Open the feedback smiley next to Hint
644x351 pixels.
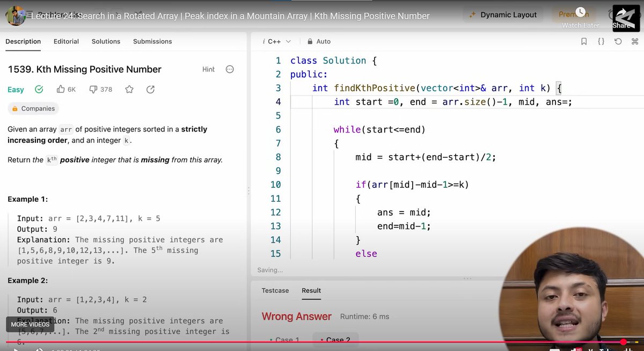click(230, 69)
